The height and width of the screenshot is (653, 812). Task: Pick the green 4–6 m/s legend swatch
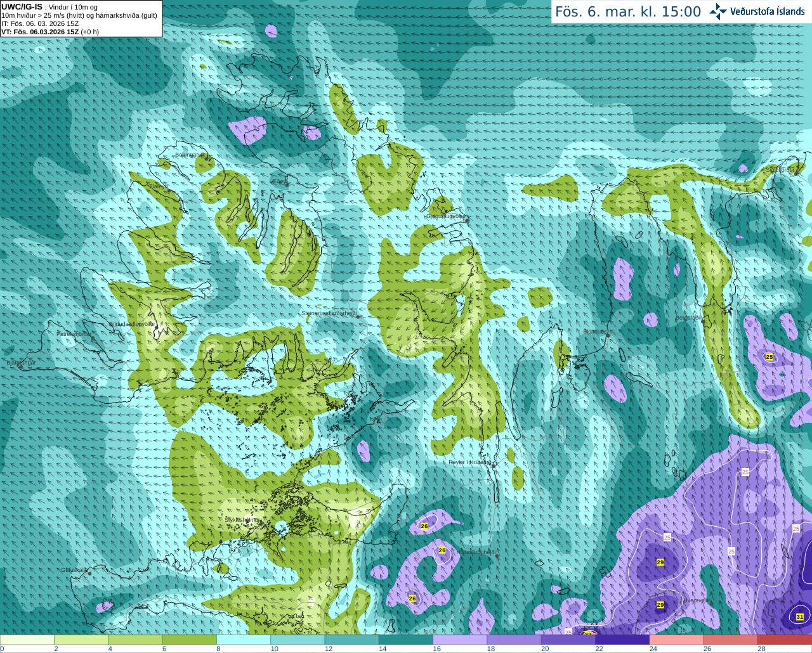(135, 640)
